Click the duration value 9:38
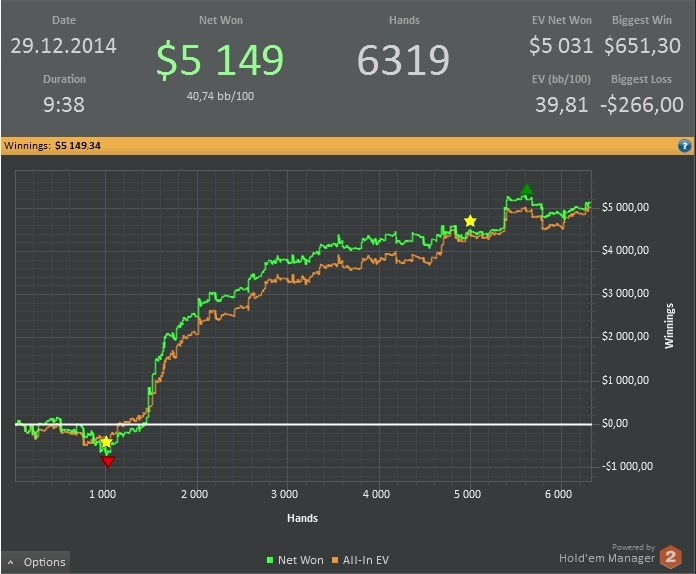The image size is (696, 574). (63, 105)
